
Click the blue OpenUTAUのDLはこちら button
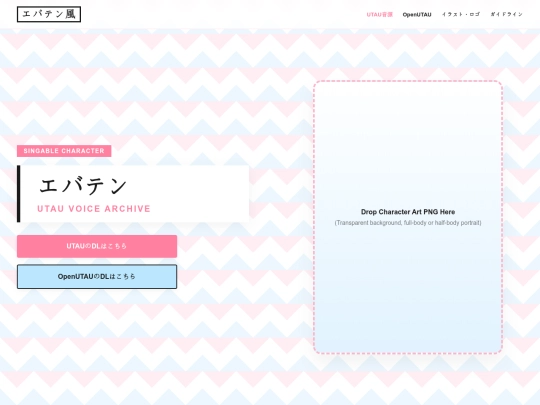97,277
